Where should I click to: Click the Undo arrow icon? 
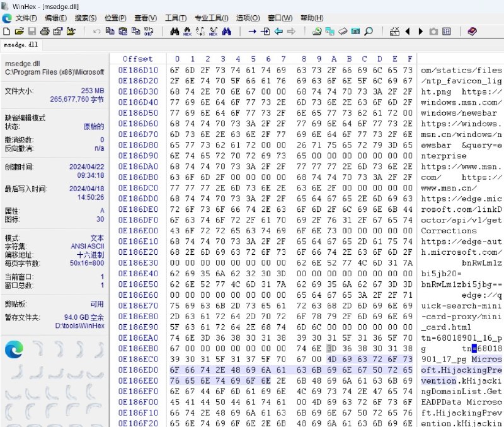[x=96, y=31]
